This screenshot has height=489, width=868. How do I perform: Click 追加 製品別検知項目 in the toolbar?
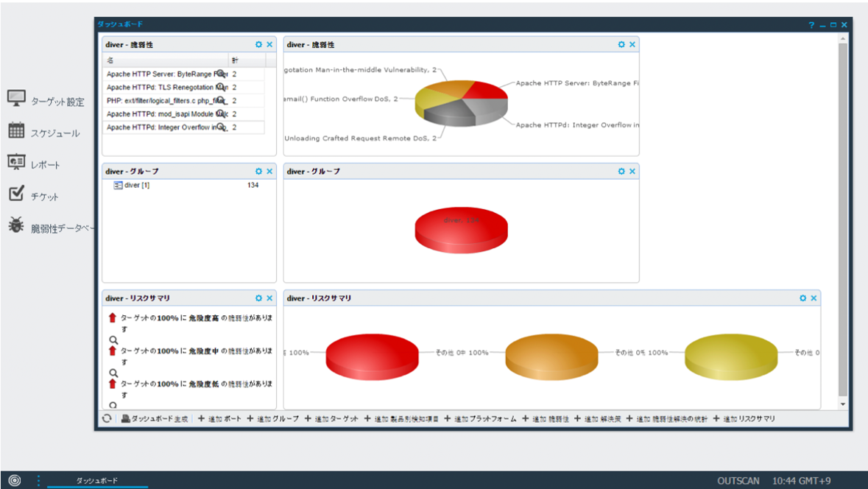tap(401, 418)
